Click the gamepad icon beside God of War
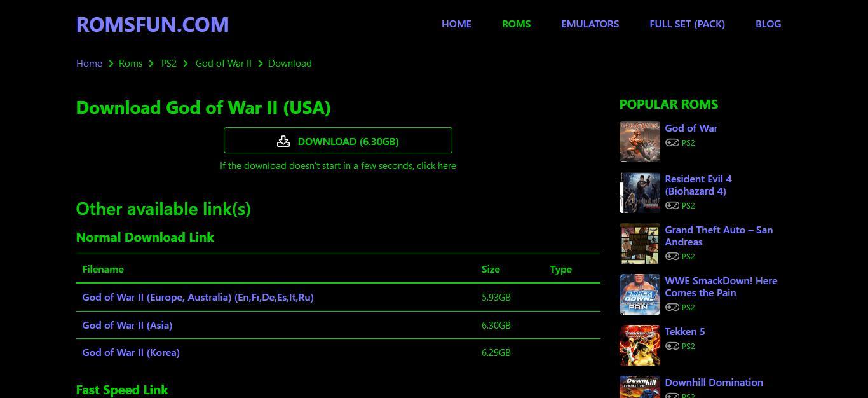This screenshot has width=868, height=398. coord(672,142)
